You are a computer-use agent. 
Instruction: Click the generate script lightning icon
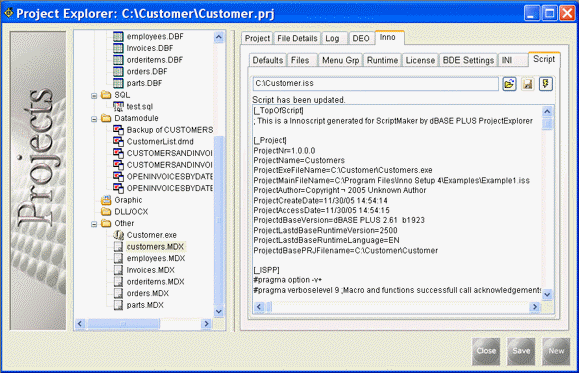coord(546,84)
